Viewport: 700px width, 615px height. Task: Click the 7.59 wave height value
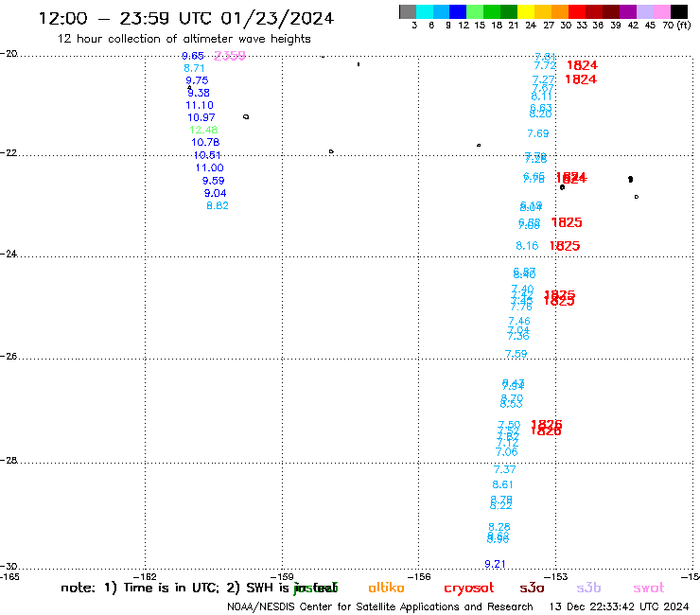click(x=516, y=354)
